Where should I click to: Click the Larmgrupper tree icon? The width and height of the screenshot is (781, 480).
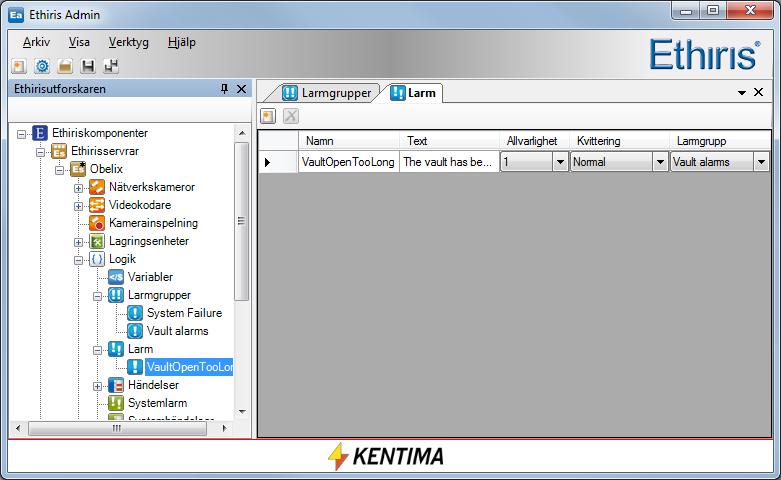pyautogui.click(x=116, y=295)
